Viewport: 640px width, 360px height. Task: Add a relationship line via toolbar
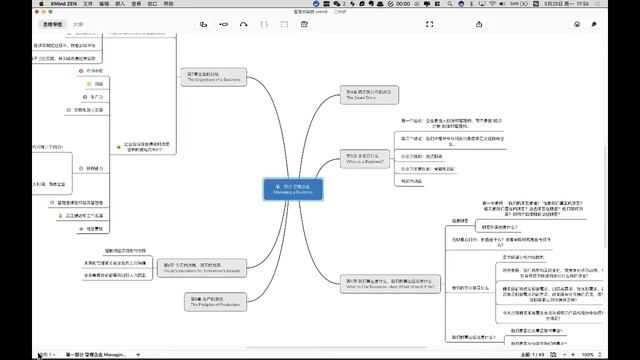click(244, 24)
